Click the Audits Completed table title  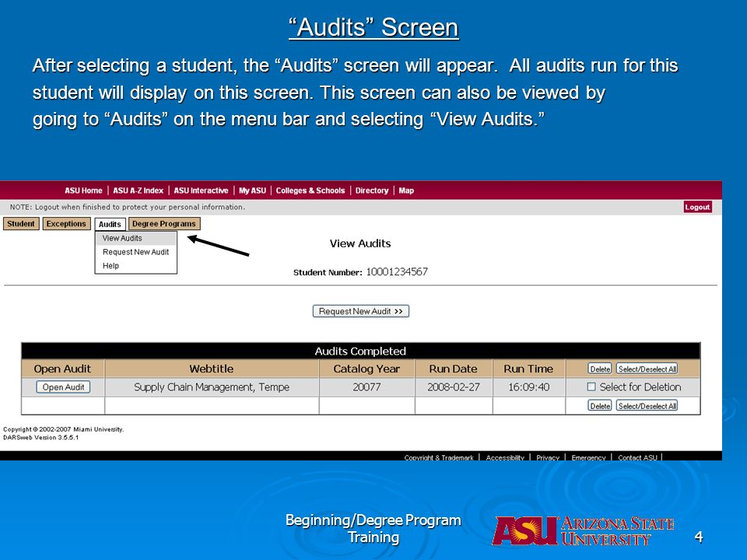click(x=360, y=351)
